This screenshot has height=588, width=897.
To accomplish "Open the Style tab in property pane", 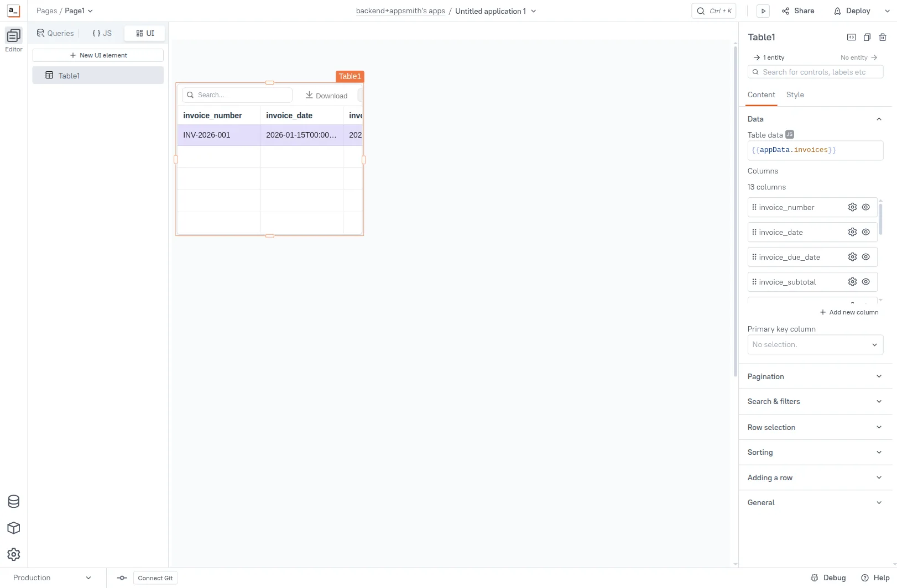I will [x=795, y=95].
